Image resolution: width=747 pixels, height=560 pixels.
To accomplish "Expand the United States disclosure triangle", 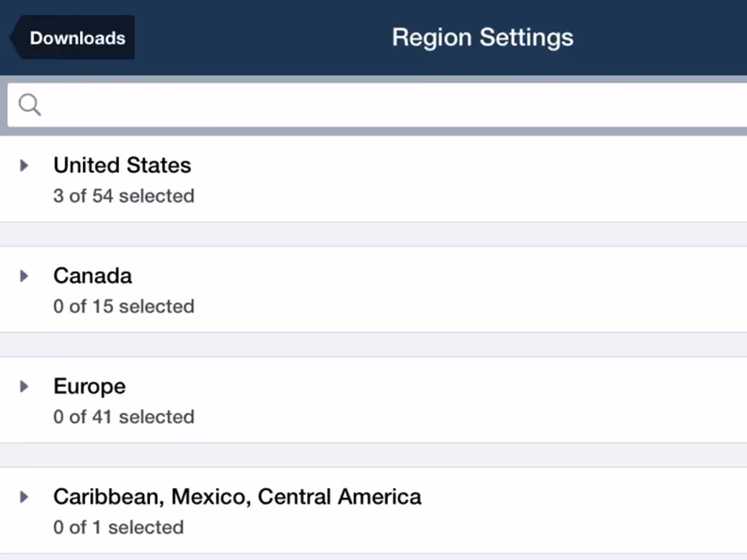I will coord(24,166).
